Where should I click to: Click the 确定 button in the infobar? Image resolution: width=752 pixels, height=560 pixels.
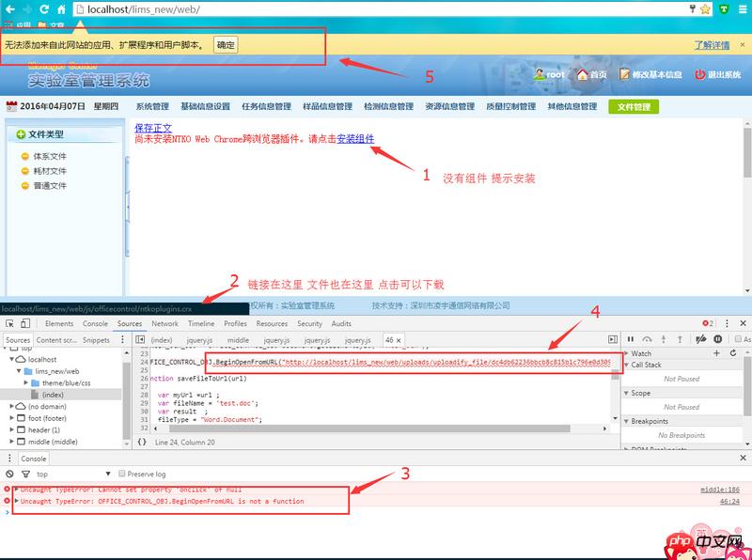[226, 45]
